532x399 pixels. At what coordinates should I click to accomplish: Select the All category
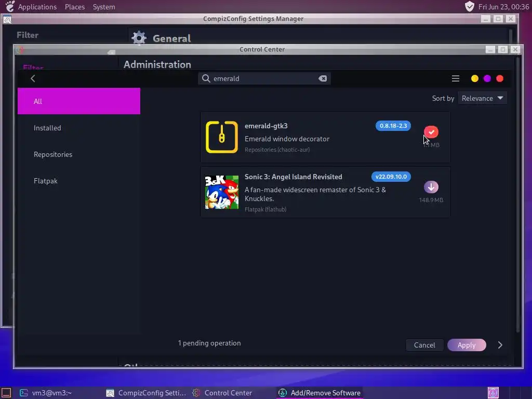(79, 101)
